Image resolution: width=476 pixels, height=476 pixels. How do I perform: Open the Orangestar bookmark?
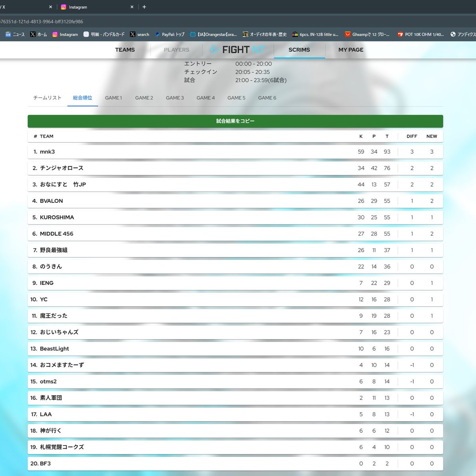pyautogui.click(x=213, y=35)
